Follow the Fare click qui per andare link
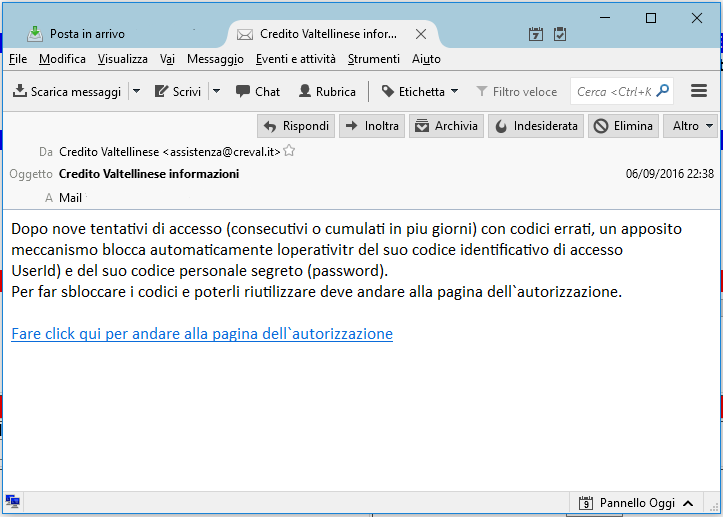This screenshot has height=517, width=723. [202, 333]
